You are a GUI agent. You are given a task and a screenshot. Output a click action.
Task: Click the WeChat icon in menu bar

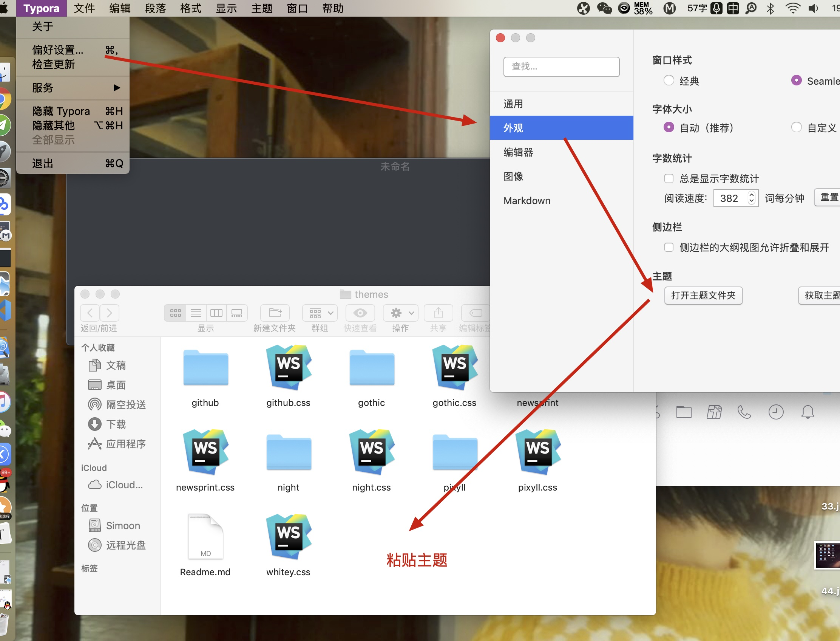(x=604, y=8)
